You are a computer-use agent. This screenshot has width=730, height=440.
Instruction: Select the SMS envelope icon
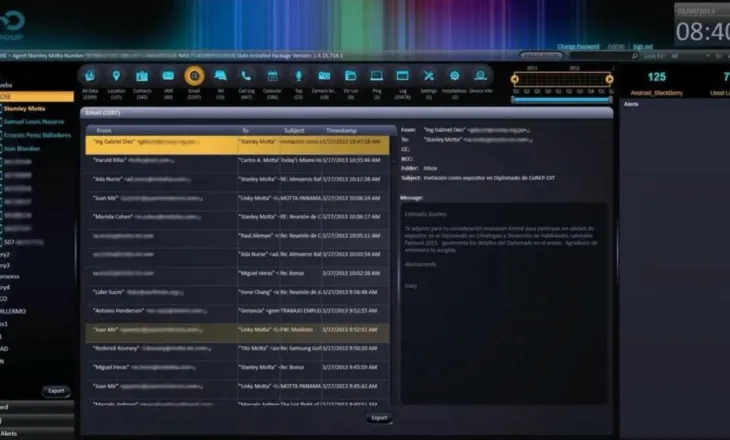tap(168, 76)
